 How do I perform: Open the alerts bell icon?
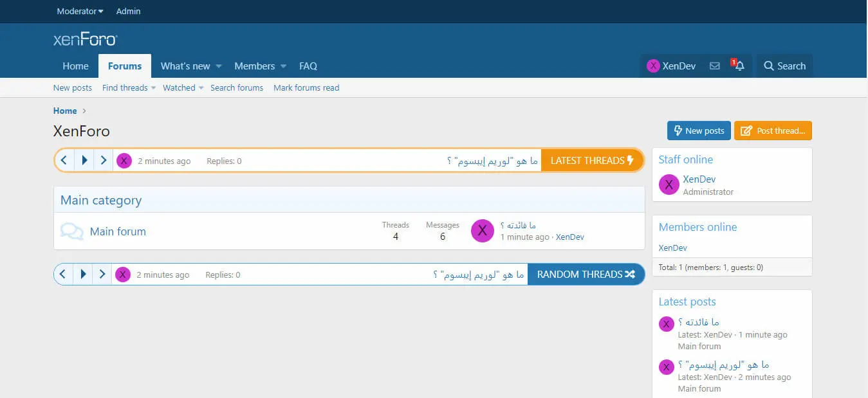tap(739, 66)
